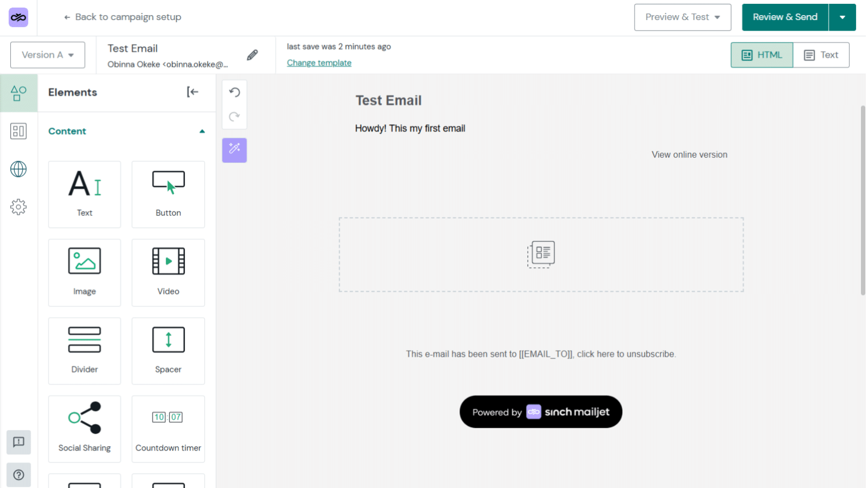
Task: Open the help question mark icon
Action: pos(18,475)
